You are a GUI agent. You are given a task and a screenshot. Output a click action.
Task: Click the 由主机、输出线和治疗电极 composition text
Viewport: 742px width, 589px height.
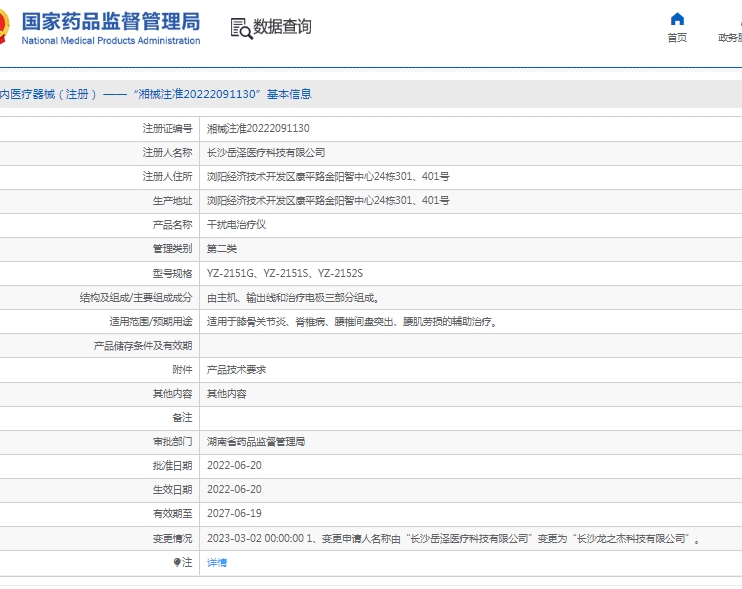pyautogui.click(x=293, y=298)
